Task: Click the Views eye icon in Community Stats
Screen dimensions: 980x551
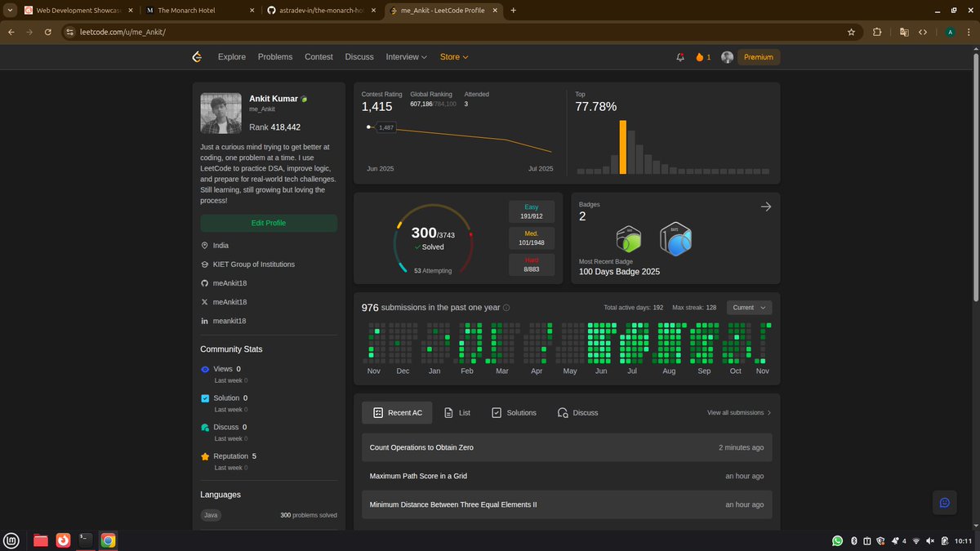Action: 205,369
